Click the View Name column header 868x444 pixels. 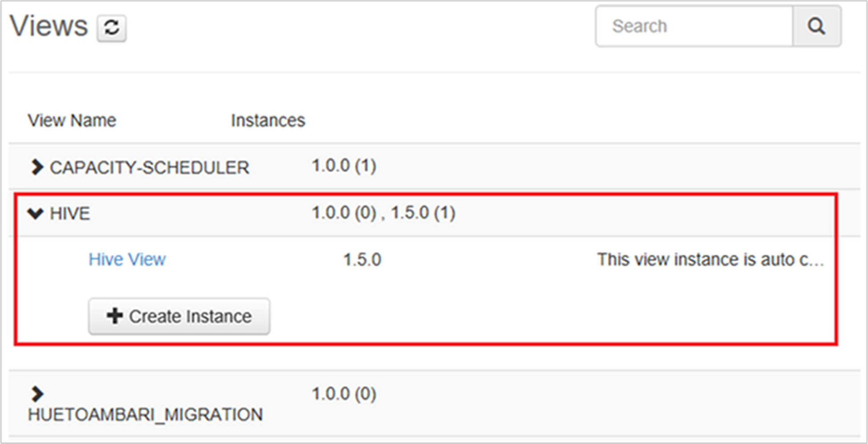(x=72, y=120)
